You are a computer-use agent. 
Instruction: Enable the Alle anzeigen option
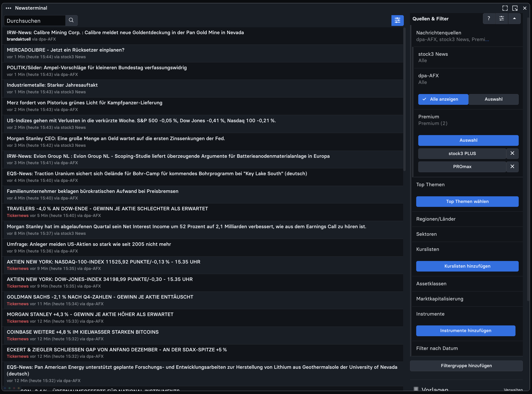[443, 99]
